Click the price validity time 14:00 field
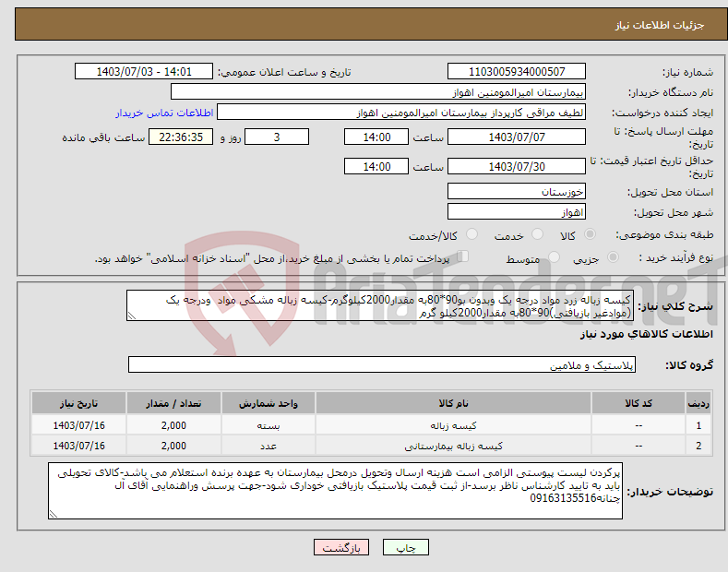728x572 pixels. point(376,166)
